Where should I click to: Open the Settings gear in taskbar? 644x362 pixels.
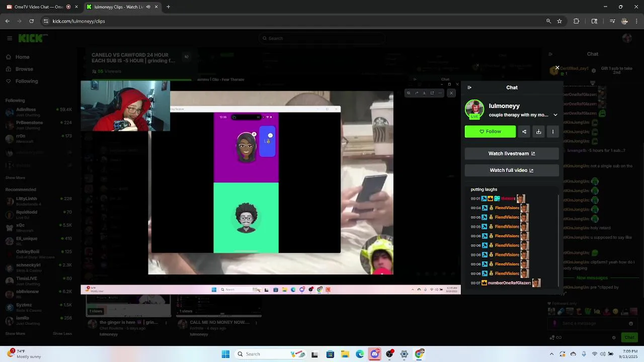(x=404, y=354)
